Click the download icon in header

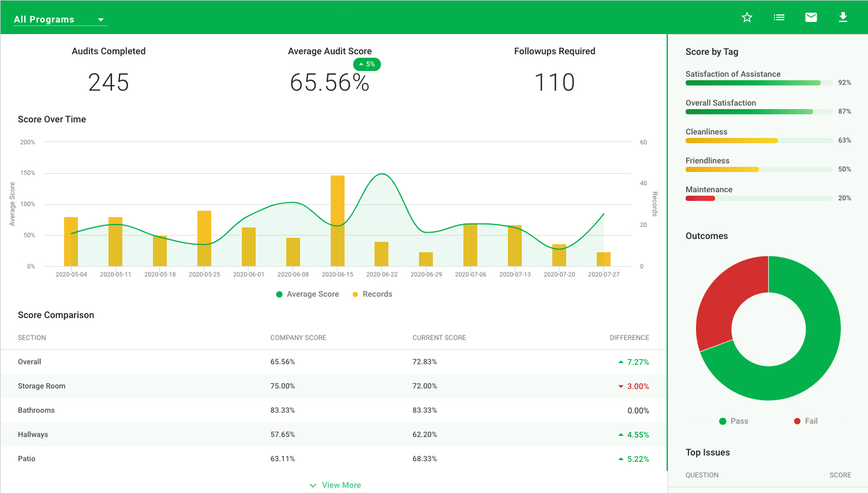coord(843,17)
